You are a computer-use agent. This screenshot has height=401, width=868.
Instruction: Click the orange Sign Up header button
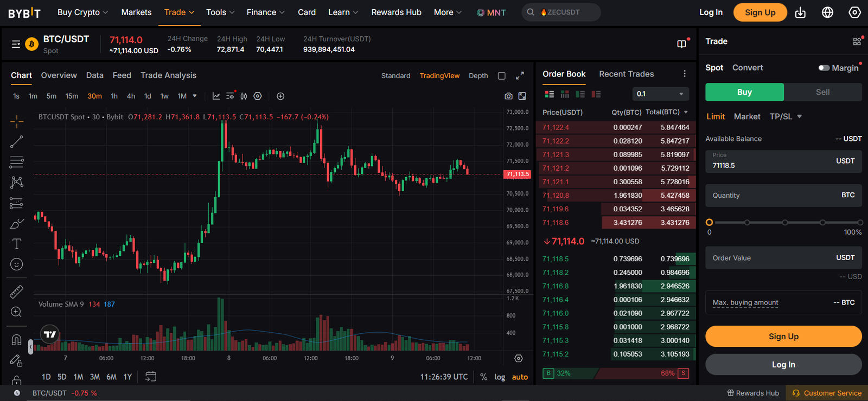tap(760, 12)
